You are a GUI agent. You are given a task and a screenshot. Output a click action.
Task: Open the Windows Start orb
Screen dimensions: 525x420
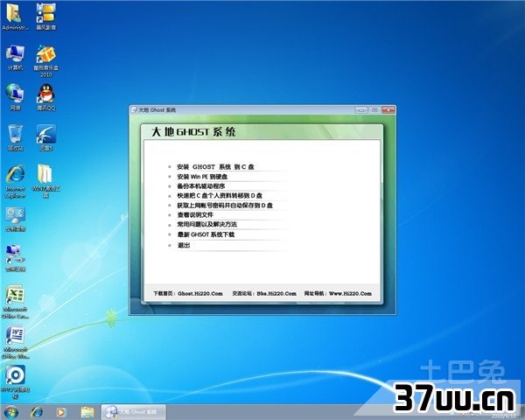tap(10, 412)
